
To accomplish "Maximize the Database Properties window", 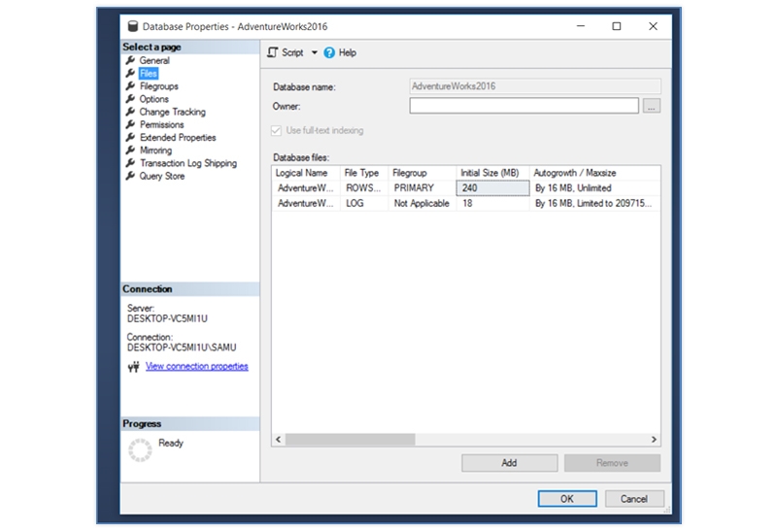I will [x=617, y=26].
